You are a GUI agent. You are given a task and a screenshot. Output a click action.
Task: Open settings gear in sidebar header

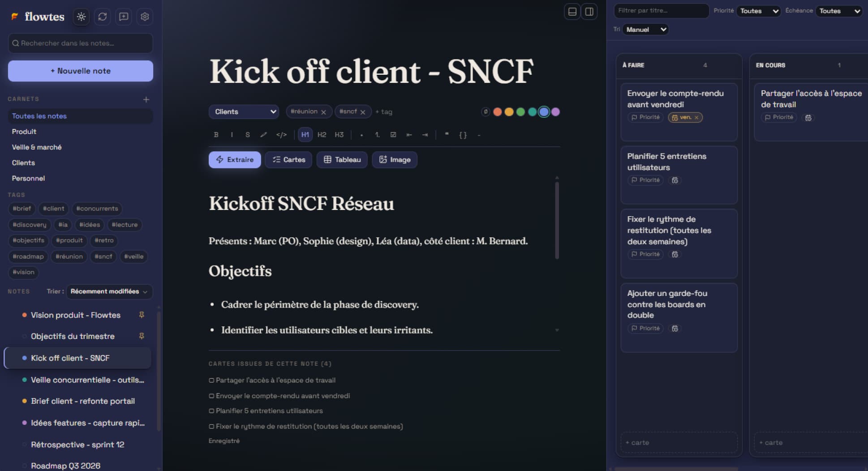pyautogui.click(x=145, y=17)
